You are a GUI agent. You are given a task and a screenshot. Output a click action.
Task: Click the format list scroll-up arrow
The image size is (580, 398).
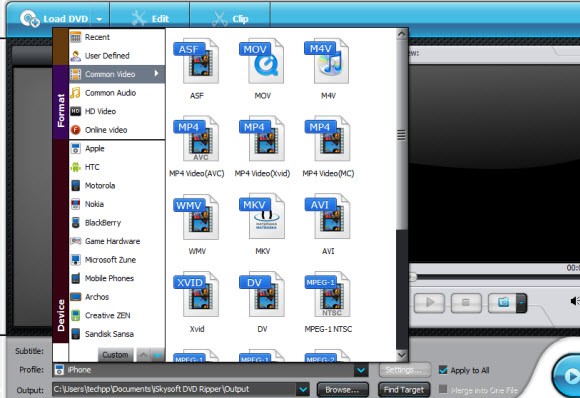click(402, 34)
